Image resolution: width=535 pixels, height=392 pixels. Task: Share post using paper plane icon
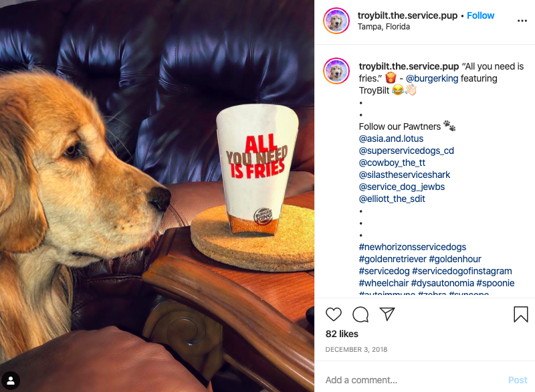[x=387, y=314]
